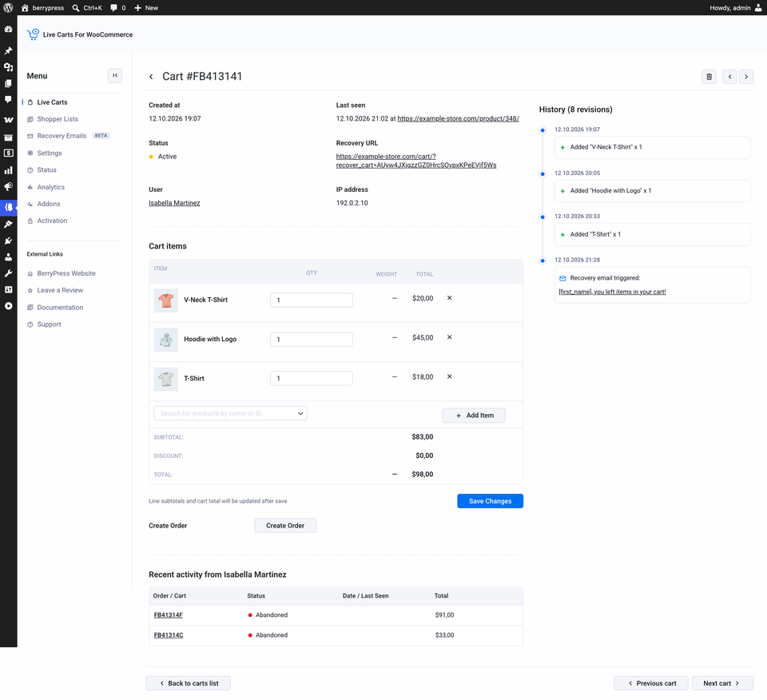Open the Status menu item
The width and height of the screenshot is (767, 700).
click(x=47, y=169)
